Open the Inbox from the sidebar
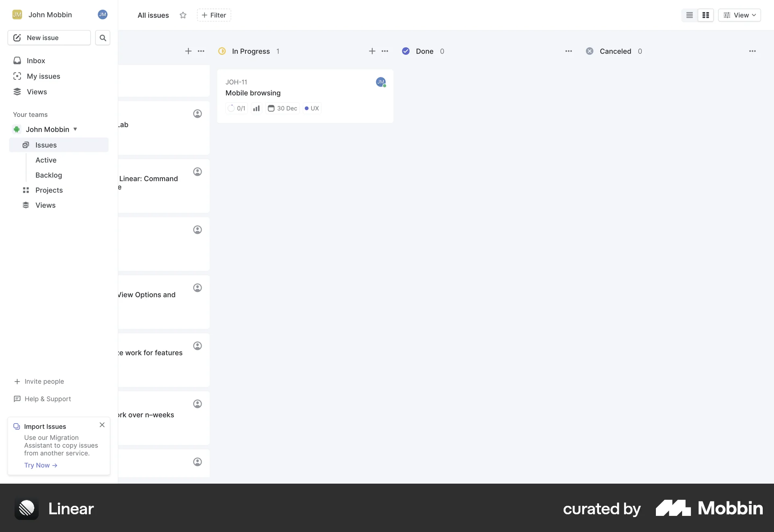This screenshot has width=774, height=532. click(x=35, y=60)
